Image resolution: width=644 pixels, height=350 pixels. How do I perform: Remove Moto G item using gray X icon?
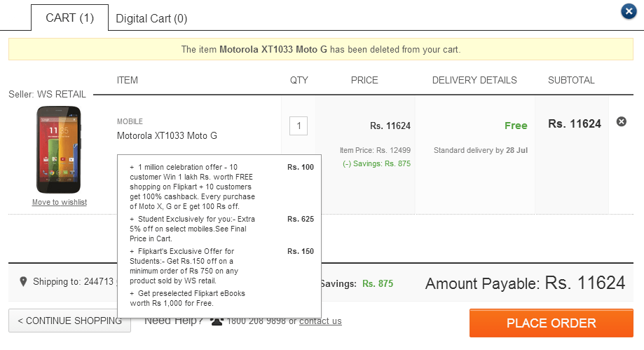point(622,121)
